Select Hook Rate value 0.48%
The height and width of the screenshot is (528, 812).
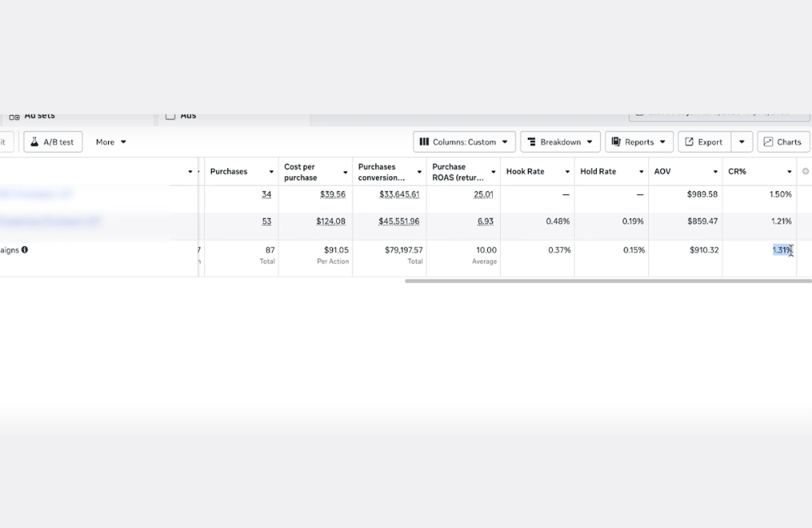[558, 221]
